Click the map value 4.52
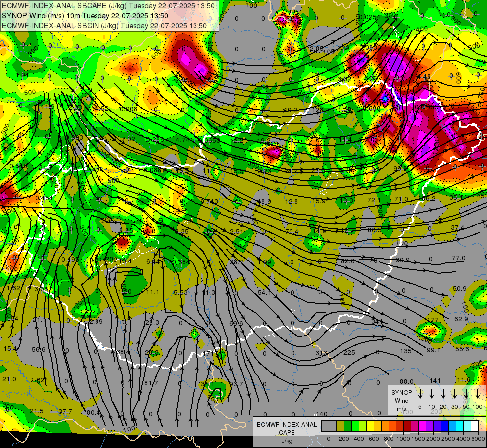Screen dimensions: 487x448 tap(101, 108)
